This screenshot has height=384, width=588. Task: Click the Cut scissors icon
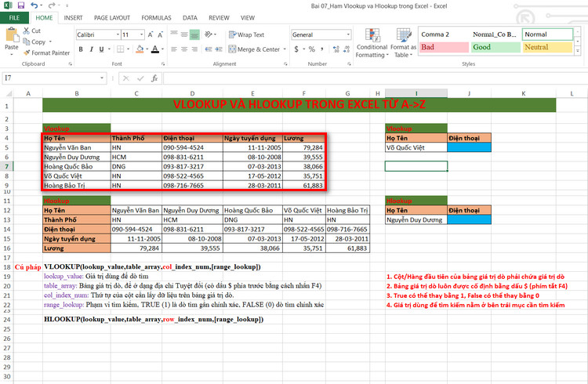(x=26, y=31)
